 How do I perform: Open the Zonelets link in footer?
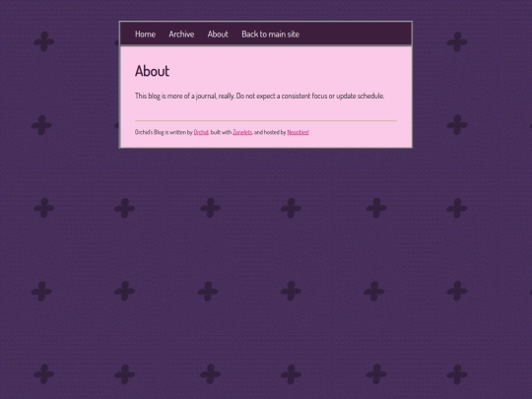(242, 132)
